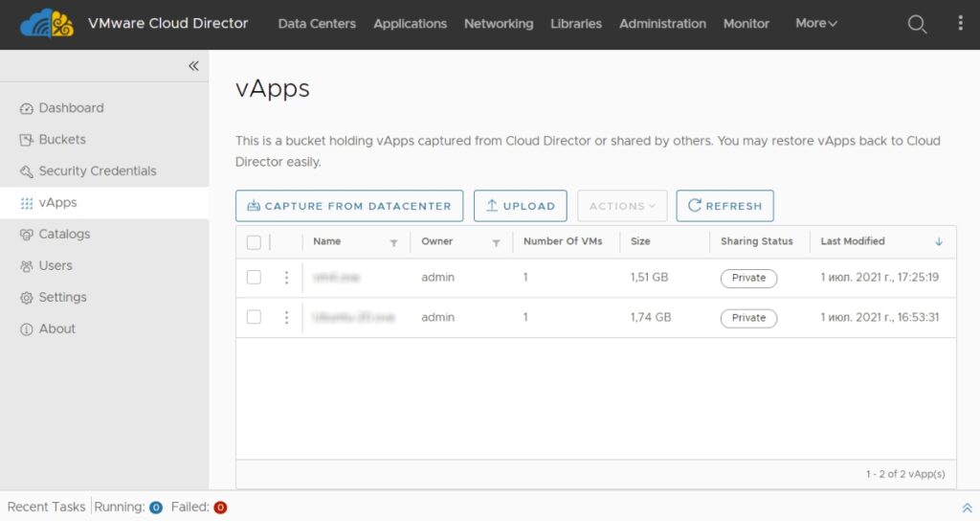Expand the More dropdown menu
Screen dimensions: 980x521
click(816, 23)
